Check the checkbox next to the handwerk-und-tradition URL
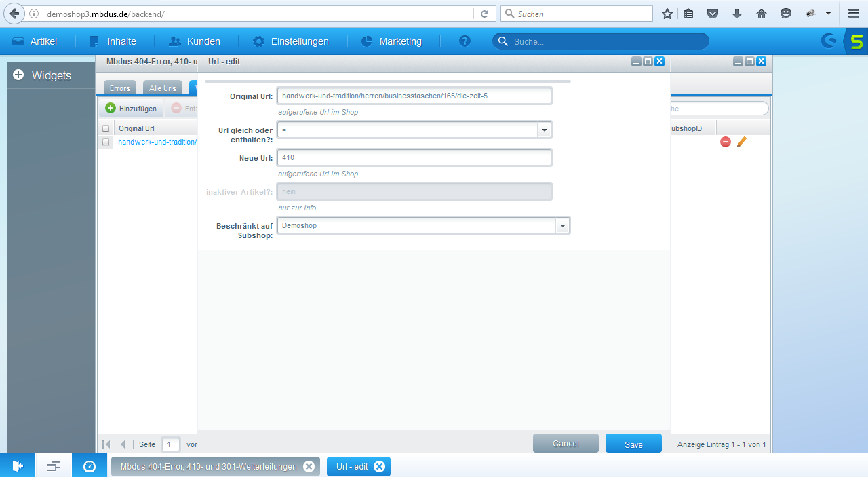This screenshot has width=868, height=477. [106, 142]
